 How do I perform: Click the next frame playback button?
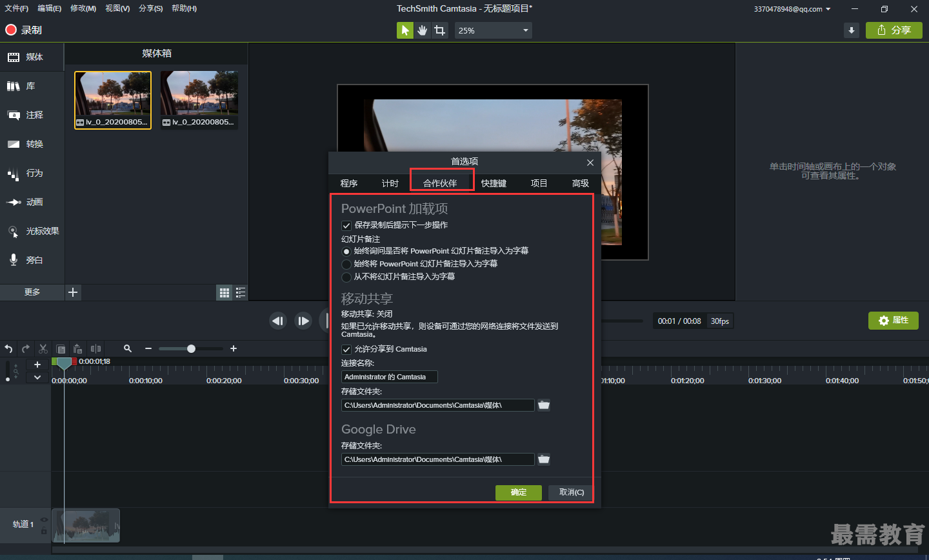click(303, 321)
